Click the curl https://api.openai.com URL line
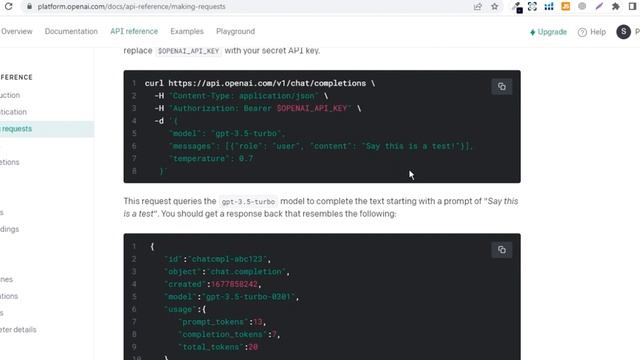 [x=260, y=83]
